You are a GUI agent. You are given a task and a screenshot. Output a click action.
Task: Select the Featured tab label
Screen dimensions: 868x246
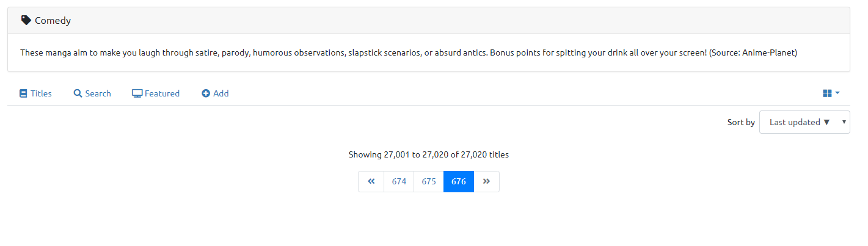pyautogui.click(x=162, y=93)
